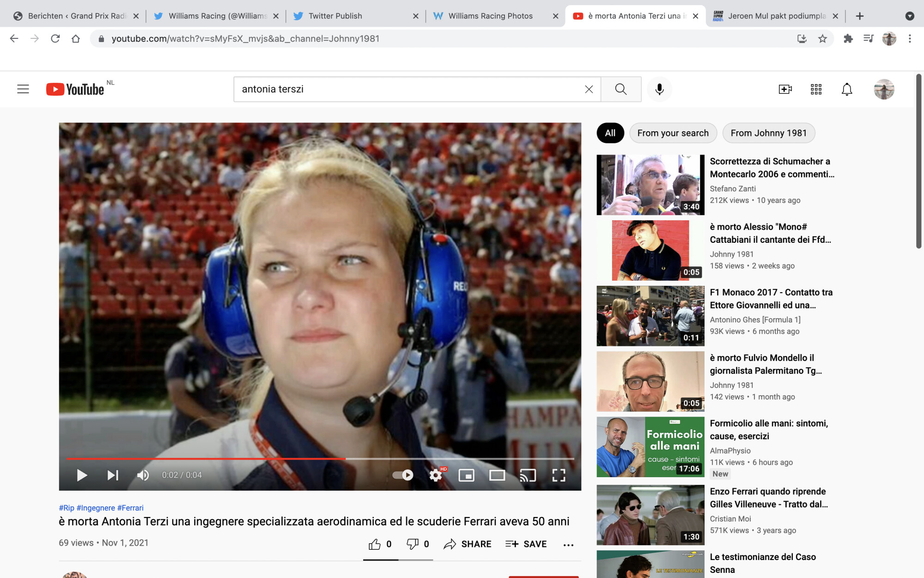The width and height of the screenshot is (924, 578).
Task: Click the voice search microphone icon
Action: (x=659, y=89)
